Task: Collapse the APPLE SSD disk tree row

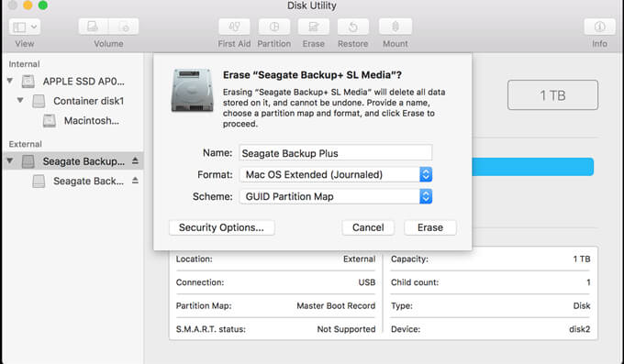Action: point(10,82)
